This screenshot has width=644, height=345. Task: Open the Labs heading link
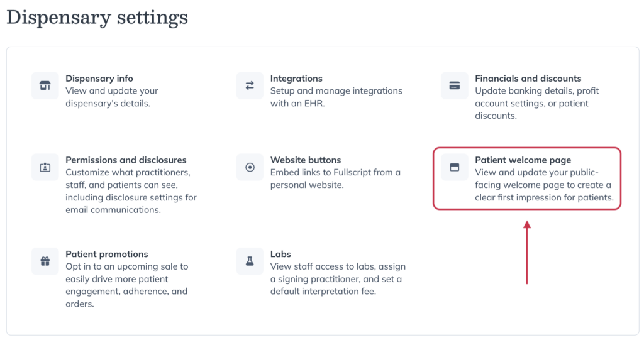(x=280, y=254)
